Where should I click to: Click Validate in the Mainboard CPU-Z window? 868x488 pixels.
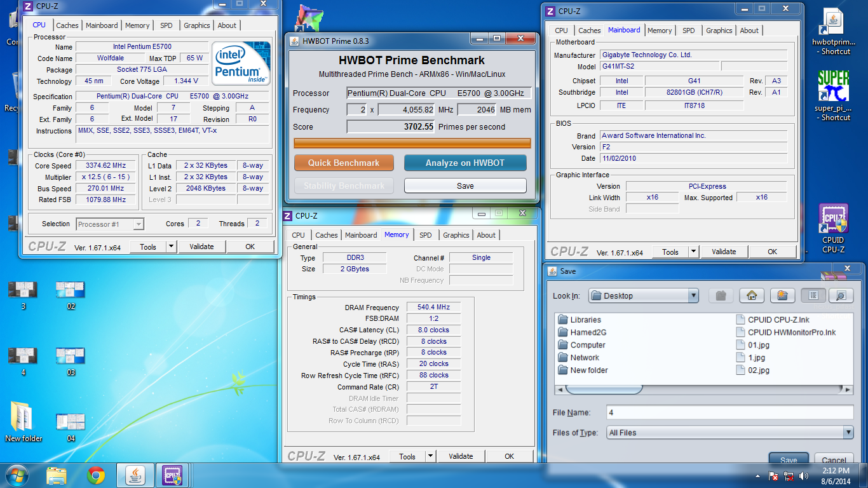click(724, 252)
